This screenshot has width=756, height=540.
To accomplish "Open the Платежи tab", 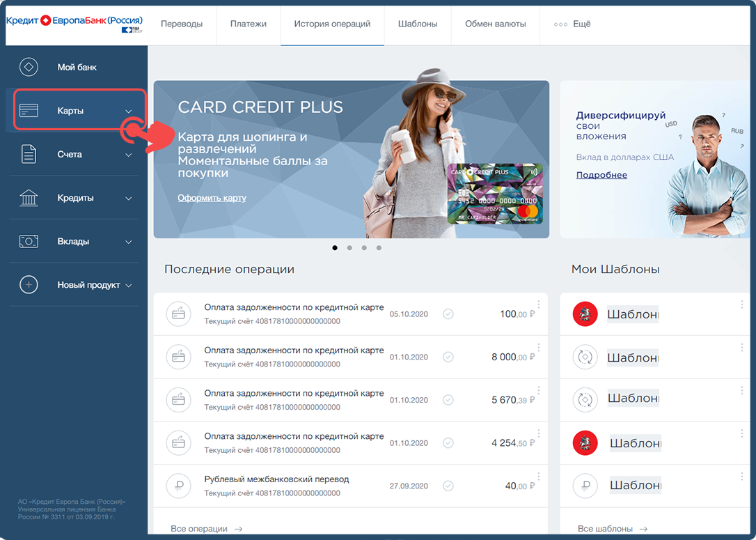I will pyautogui.click(x=249, y=24).
